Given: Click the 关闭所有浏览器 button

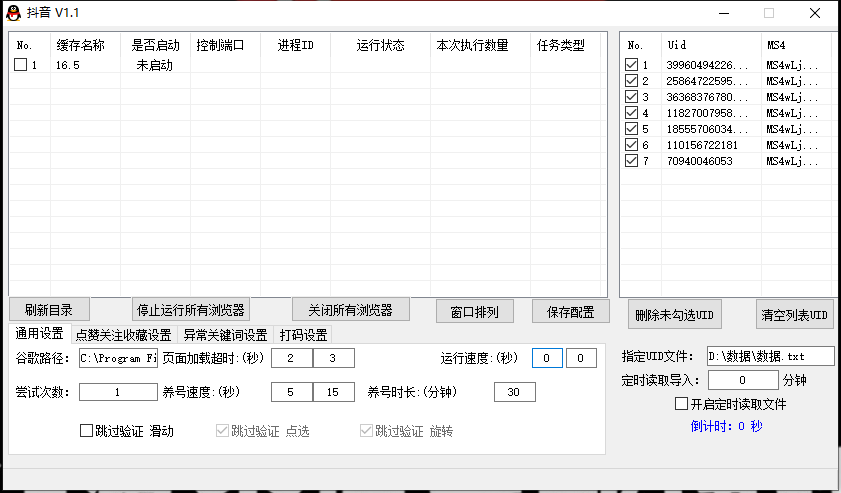Looking at the screenshot, I should 351,310.
